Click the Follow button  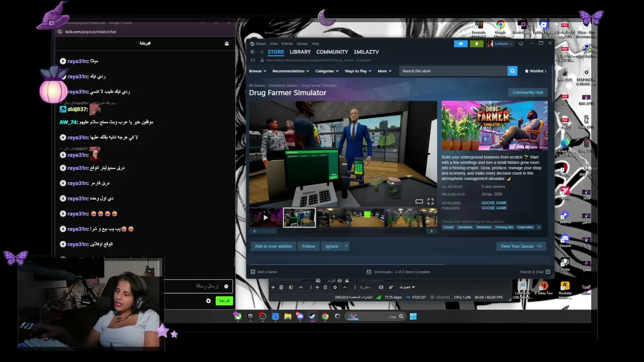click(x=308, y=246)
